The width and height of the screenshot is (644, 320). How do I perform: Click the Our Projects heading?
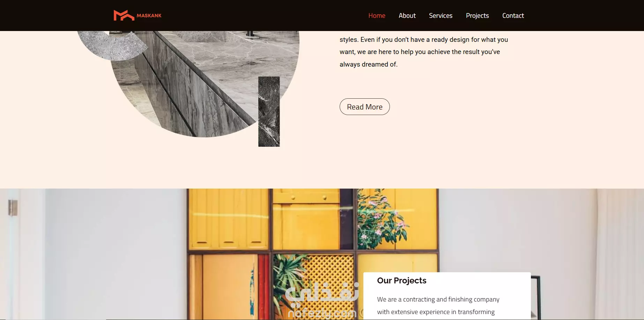click(x=401, y=281)
